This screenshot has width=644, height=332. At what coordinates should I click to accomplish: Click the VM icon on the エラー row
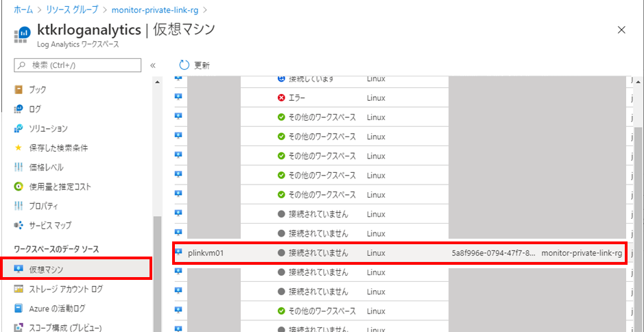(179, 97)
